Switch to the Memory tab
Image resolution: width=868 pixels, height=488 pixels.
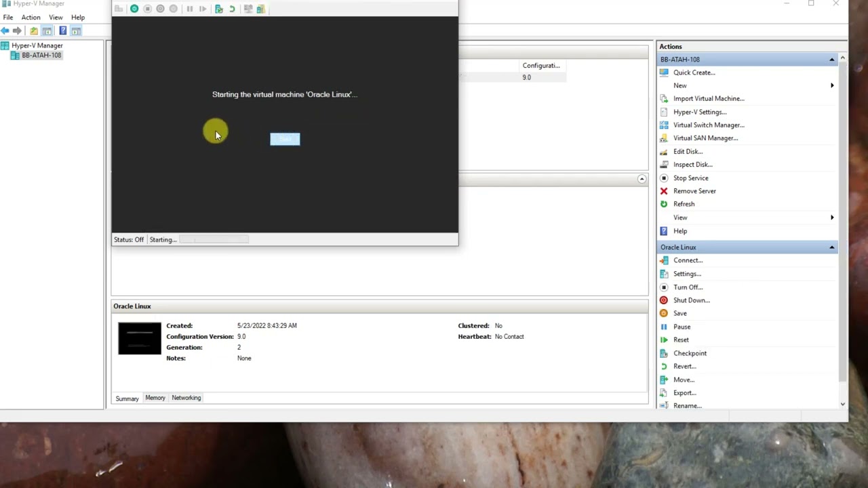pos(155,398)
